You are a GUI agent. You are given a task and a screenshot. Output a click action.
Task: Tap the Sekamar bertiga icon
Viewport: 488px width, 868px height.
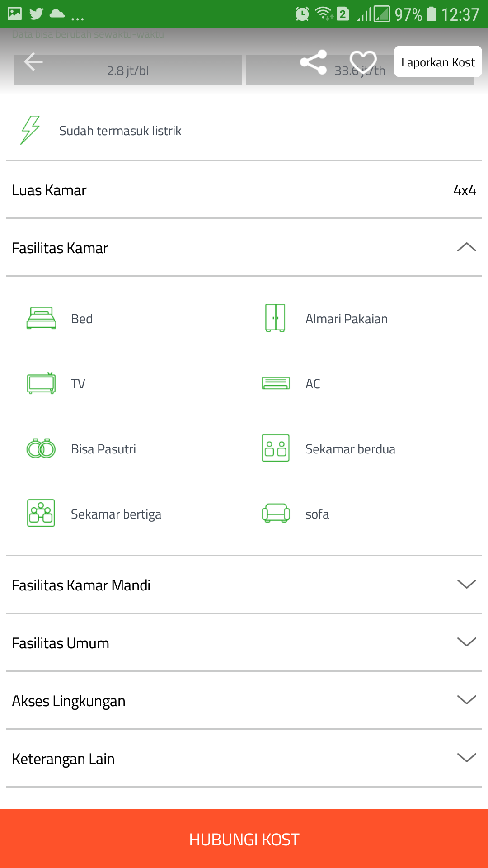coord(41,513)
